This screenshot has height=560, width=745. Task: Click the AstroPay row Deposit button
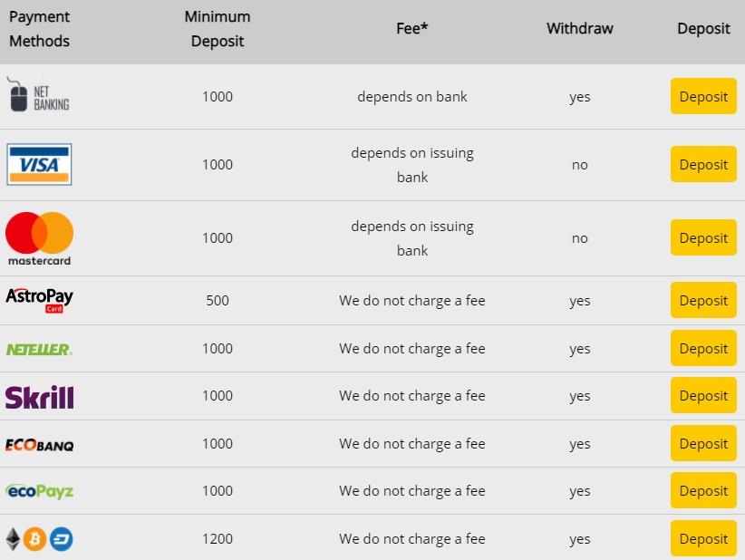[703, 301]
